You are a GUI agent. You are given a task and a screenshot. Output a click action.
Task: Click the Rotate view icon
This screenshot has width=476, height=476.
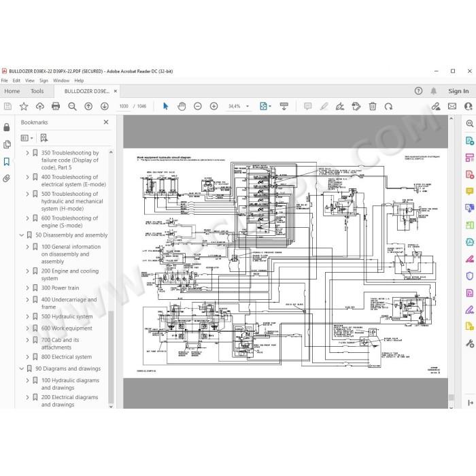tap(388, 107)
